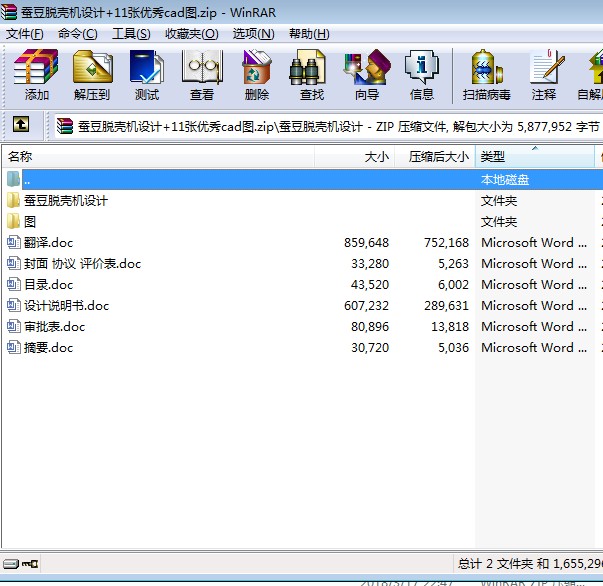
Task: Click the Word icon of 目录.doc
Action: tap(14, 285)
